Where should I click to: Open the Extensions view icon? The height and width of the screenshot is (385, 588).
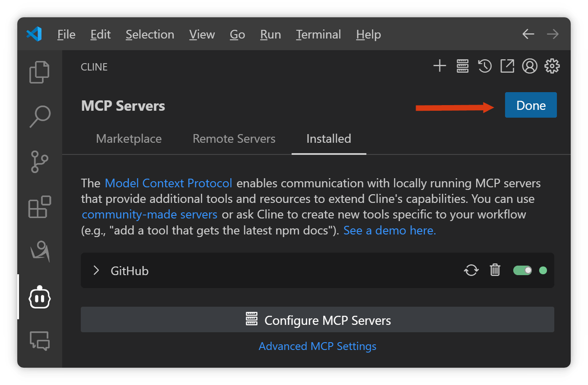point(40,207)
